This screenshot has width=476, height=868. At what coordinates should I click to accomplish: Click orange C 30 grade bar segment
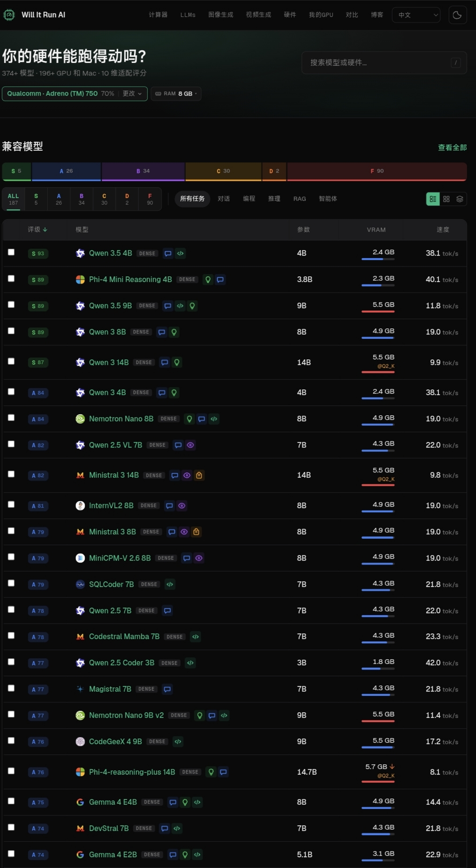(x=223, y=171)
